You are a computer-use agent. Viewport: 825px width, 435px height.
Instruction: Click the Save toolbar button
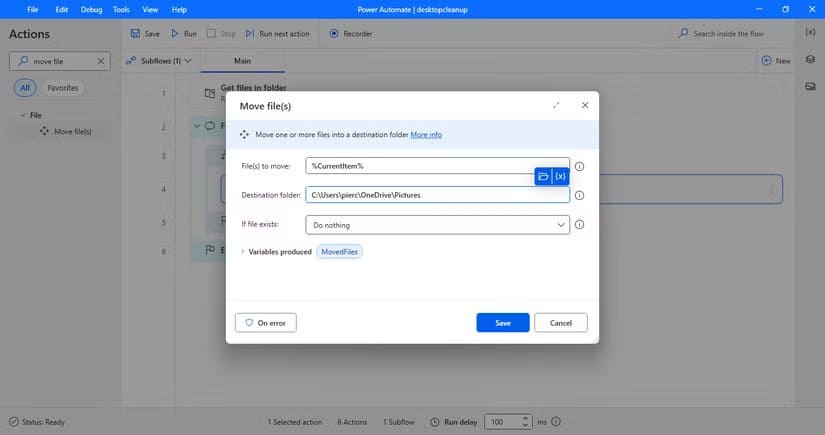[145, 34]
